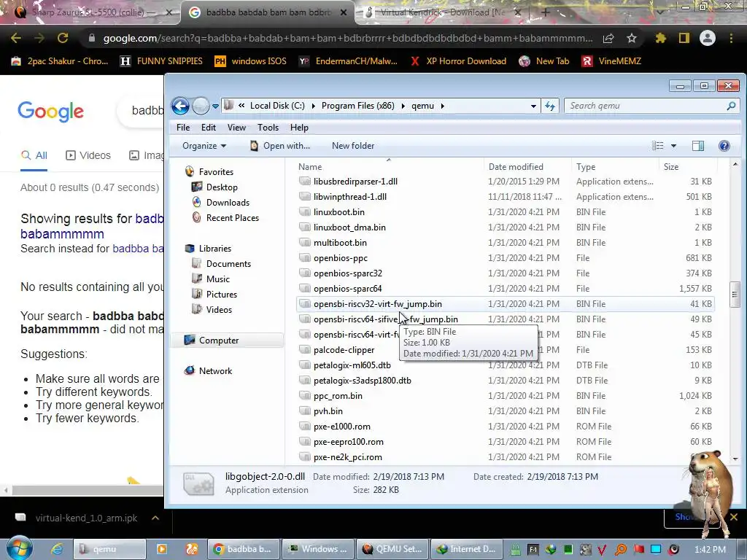Select Videos library in sidebar
Screen dimensions: 747x560
point(219,309)
